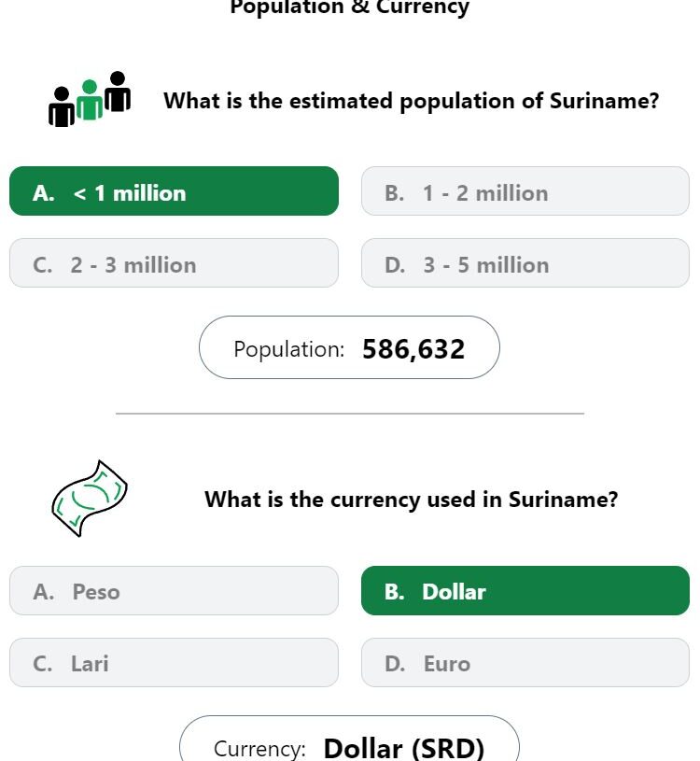Pick answer C, 2 - 3 million
700x761 pixels.
[174, 263]
